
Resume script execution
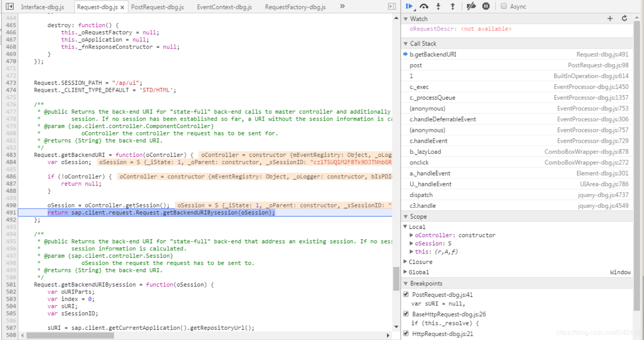click(410, 6)
